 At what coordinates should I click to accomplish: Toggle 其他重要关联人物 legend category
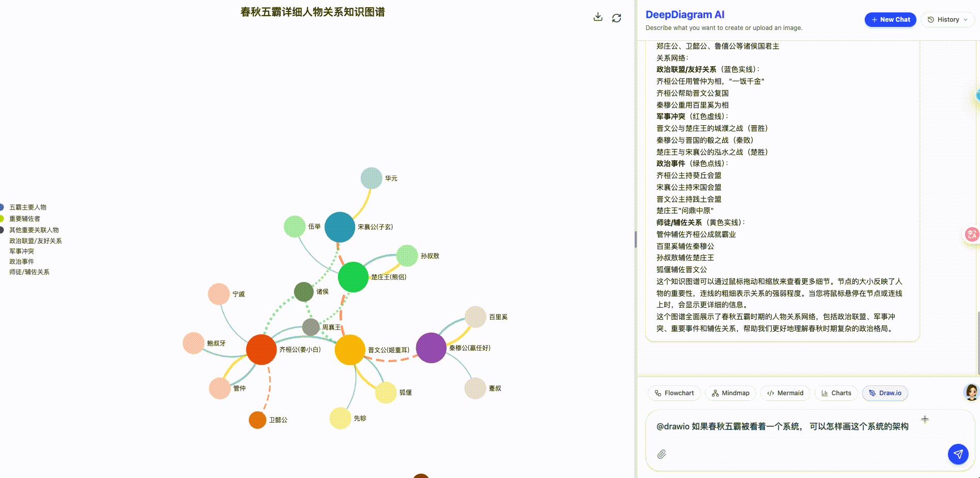pyautogui.click(x=34, y=230)
